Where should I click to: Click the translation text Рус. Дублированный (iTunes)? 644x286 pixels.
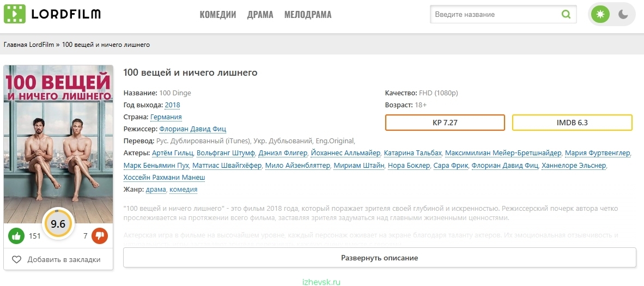(x=204, y=141)
